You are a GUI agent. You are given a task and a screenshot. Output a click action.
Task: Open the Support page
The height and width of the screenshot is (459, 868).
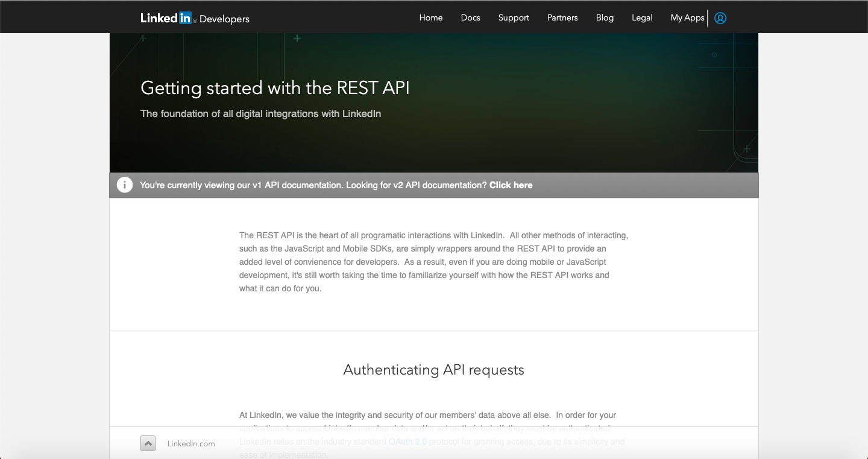[x=514, y=17]
